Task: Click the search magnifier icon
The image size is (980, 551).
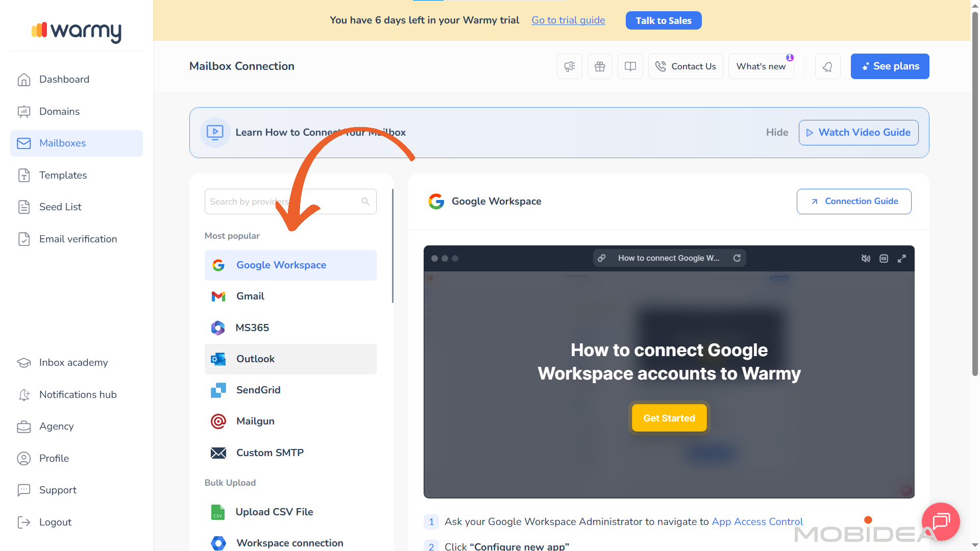Action: [x=365, y=202]
